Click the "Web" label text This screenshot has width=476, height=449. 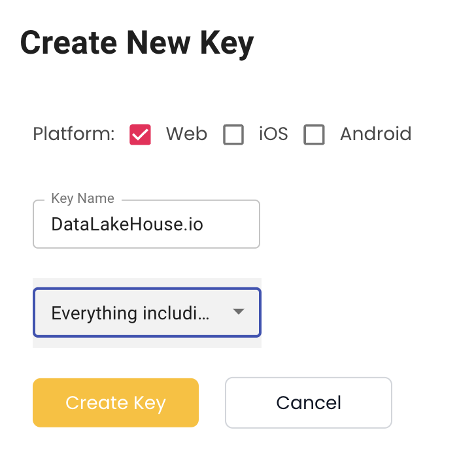[x=186, y=134]
